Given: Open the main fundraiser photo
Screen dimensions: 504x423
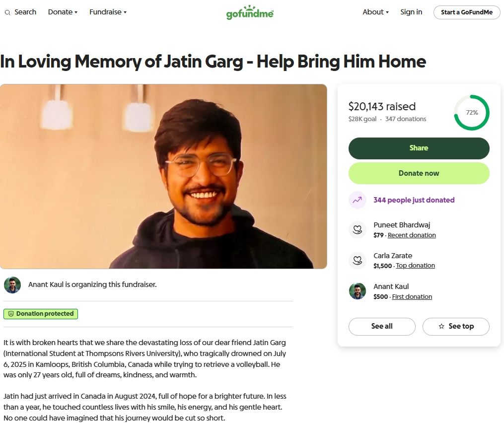Looking at the screenshot, I should (163, 176).
